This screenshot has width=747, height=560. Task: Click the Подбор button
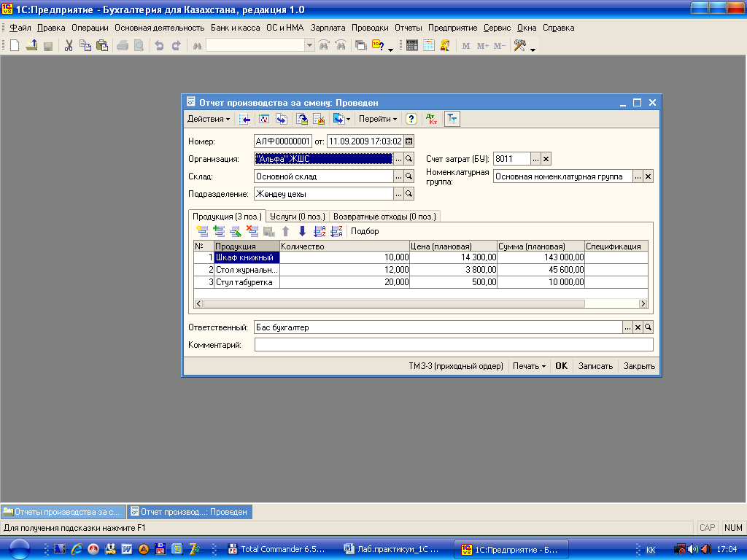[x=365, y=231]
